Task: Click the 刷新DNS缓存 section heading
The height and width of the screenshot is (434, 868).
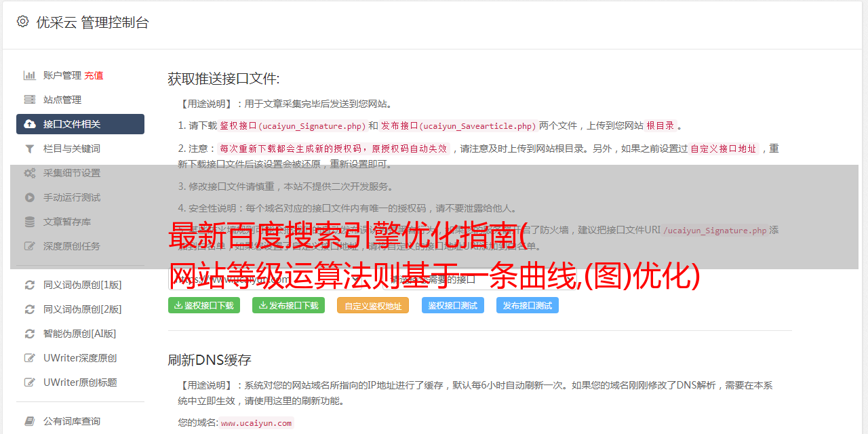Action: [210, 359]
